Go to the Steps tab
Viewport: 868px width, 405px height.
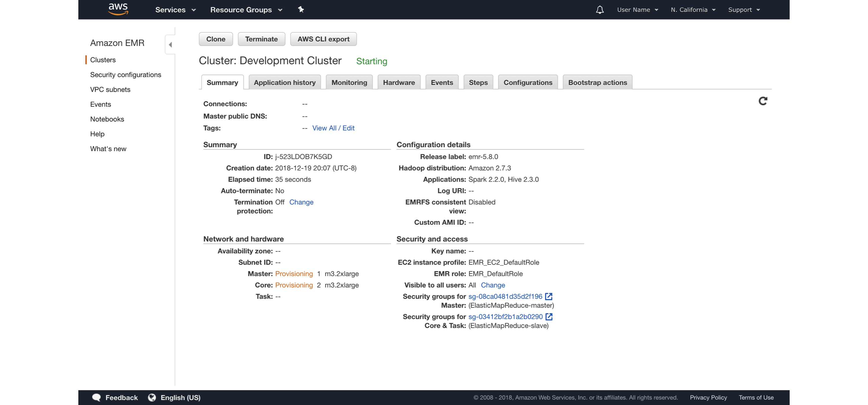pos(479,82)
